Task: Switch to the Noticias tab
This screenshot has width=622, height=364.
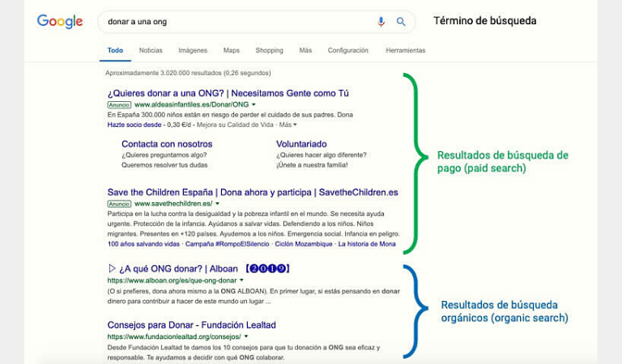Action: pyautogui.click(x=151, y=50)
